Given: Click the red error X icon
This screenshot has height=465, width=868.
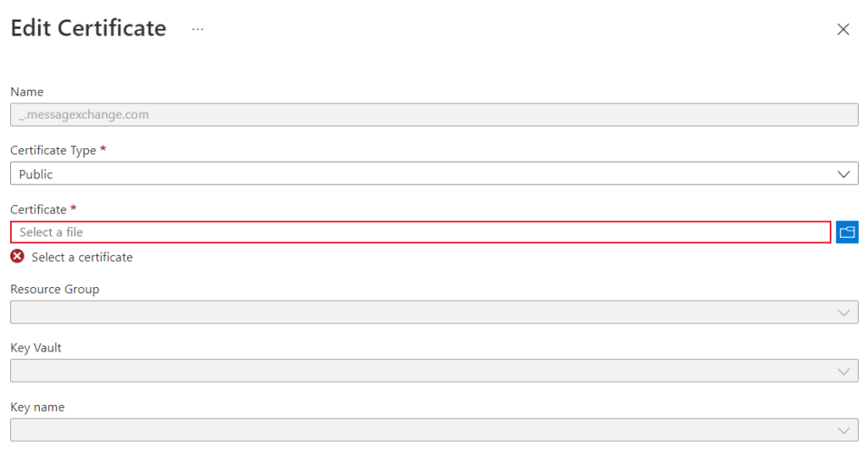Looking at the screenshot, I should point(18,257).
